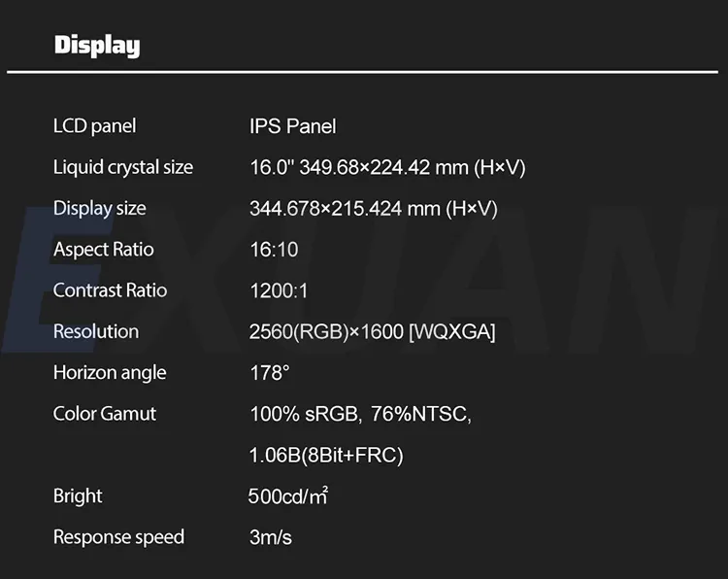Click the 1.06B(8Bit+FRC) text
This screenshot has height=579, width=728.
tap(326, 455)
